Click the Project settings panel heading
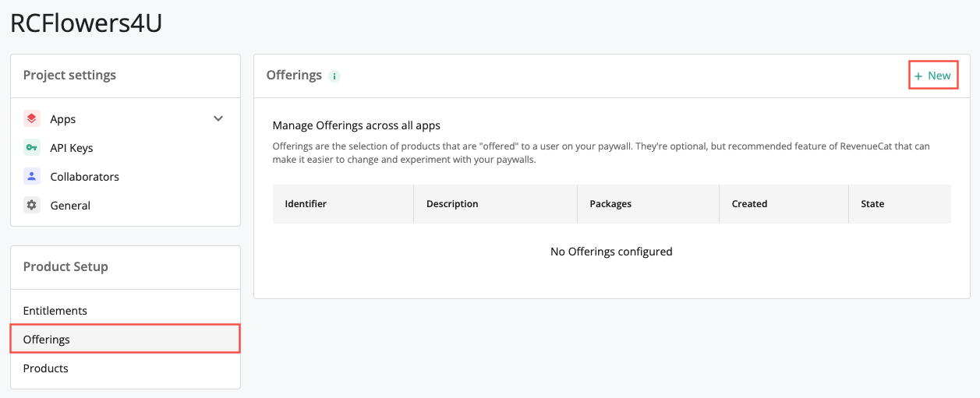Screen dimensions: 980x398 tap(69, 76)
